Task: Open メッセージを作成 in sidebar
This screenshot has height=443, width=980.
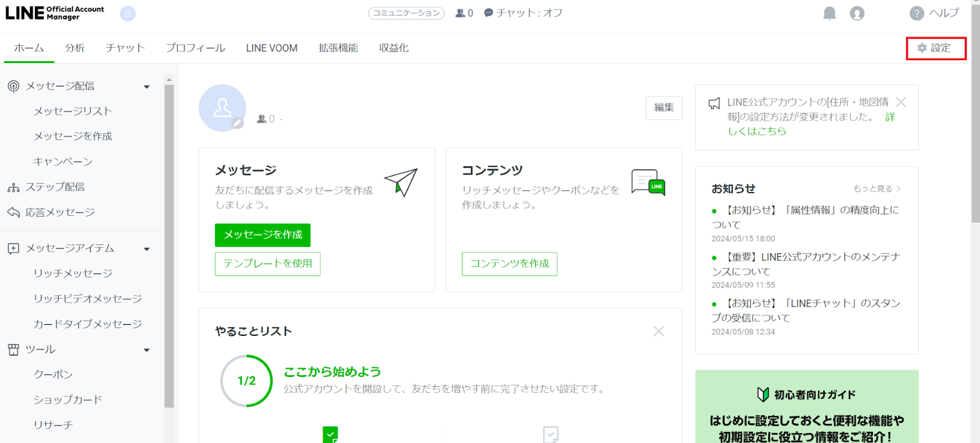Action: click(x=73, y=136)
